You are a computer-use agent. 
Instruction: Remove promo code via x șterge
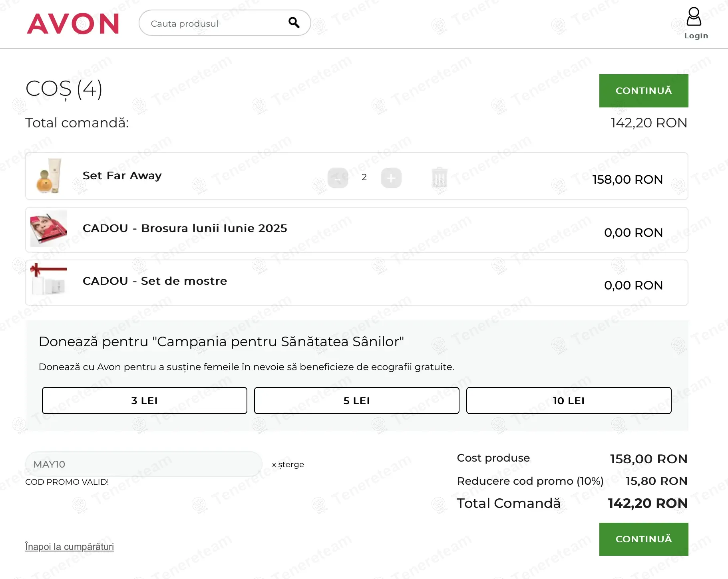[288, 464]
